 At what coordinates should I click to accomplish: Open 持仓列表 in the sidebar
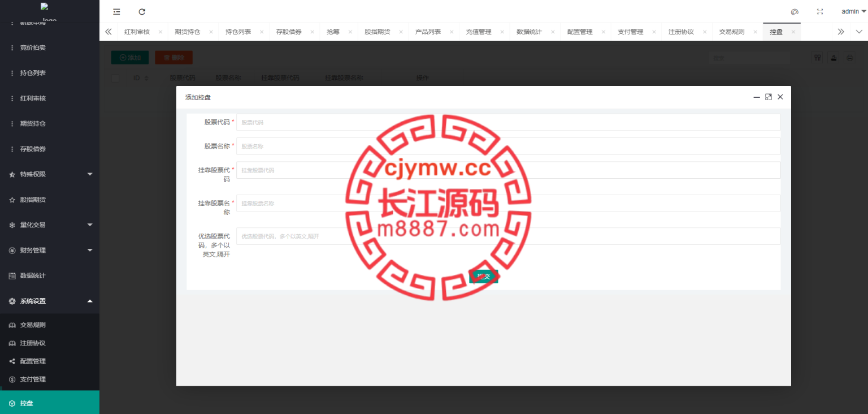50,73
